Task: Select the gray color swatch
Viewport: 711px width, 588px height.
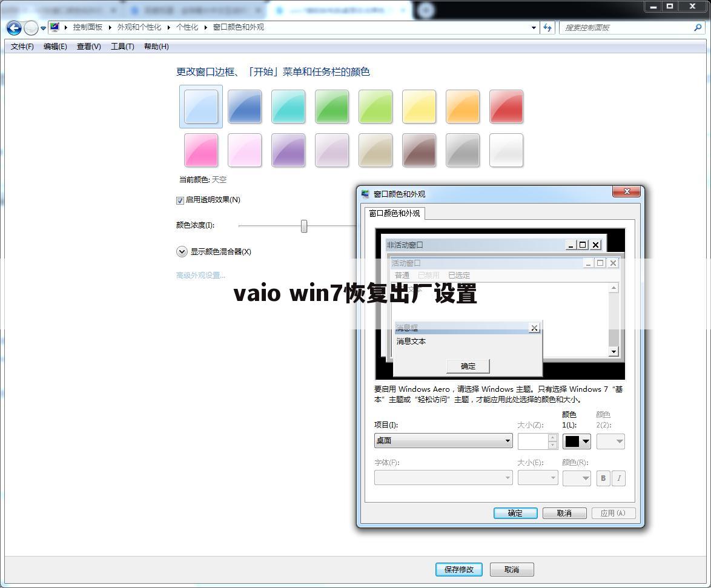Action: 463,150
